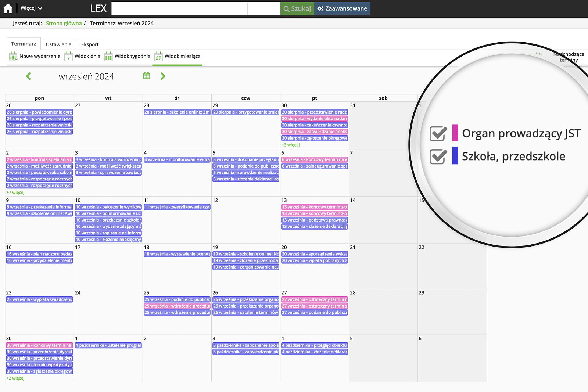Screen dimensions: 588x392
Task: Uncheck the Szkoła, przedszkole checkbox
Action: (438, 156)
